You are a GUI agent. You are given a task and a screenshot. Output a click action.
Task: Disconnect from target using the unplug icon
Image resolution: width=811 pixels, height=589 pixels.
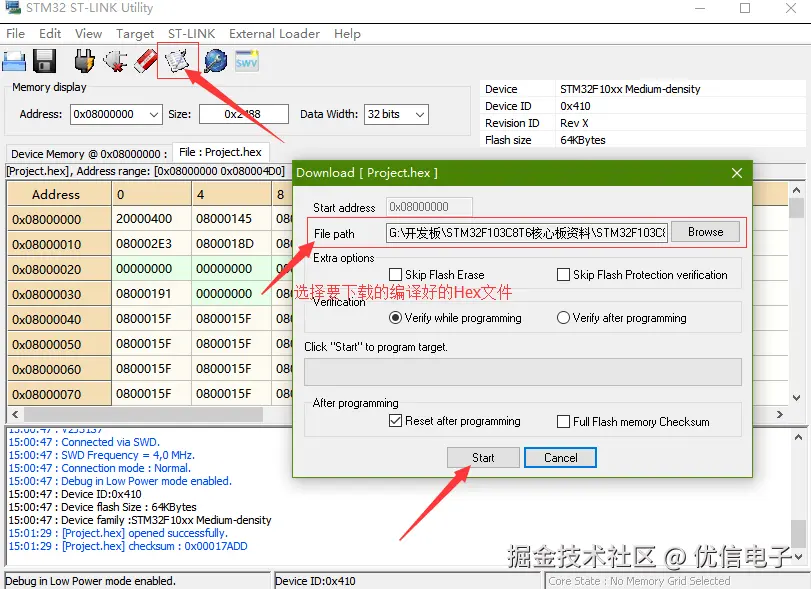(115, 61)
